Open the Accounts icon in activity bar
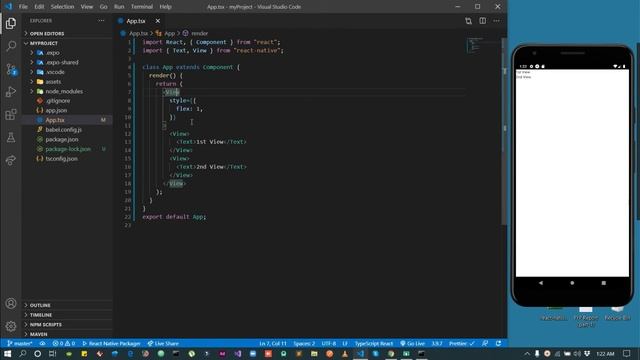Image resolution: width=640 pixels, height=360 pixels. 11,303
